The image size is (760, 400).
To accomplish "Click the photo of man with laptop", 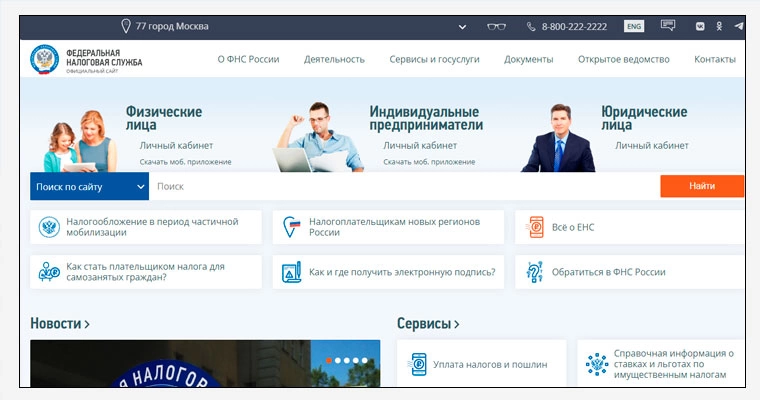I will point(318,137).
